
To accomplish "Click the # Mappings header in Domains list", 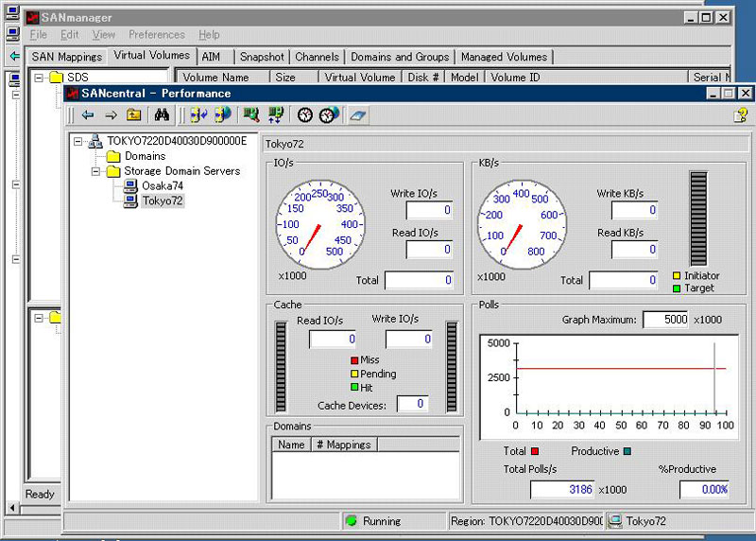I will tap(344, 445).
